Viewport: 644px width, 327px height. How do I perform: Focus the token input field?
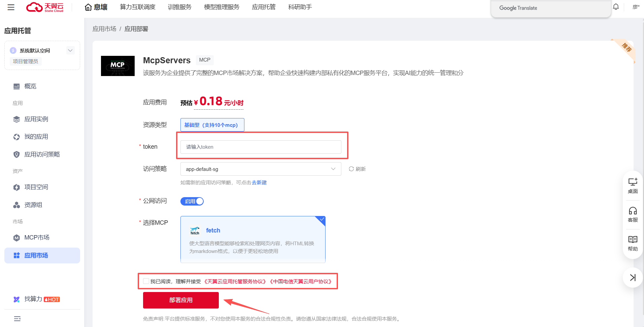(x=261, y=147)
